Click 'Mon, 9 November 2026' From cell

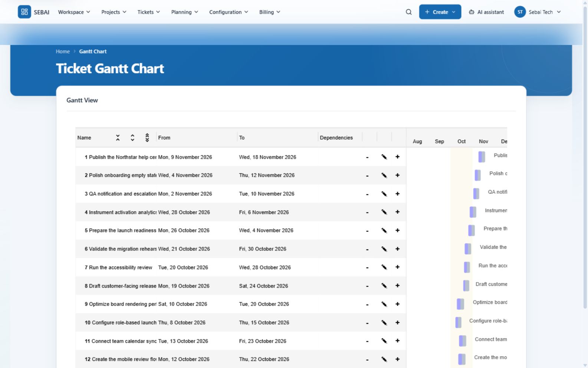pos(185,157)
